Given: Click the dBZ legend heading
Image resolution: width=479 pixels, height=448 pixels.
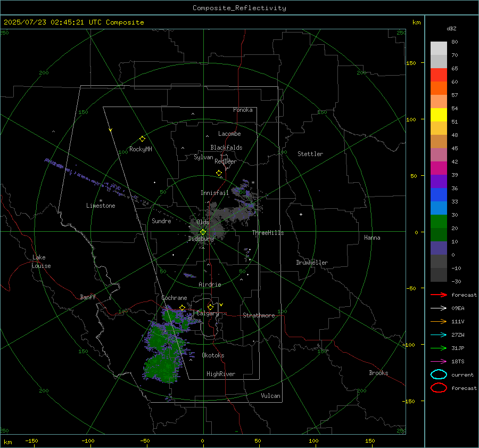Looking at the screenshot, I should pyautogui.click(x=451, y=28).
